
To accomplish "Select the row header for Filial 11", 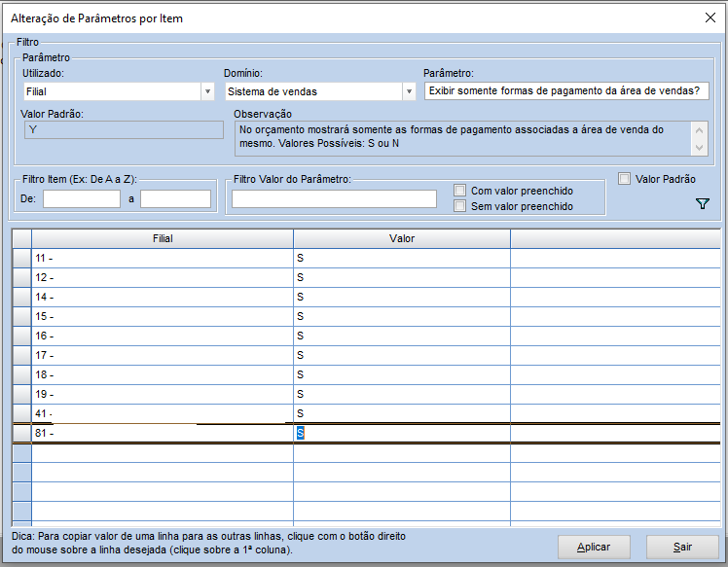I will [x=21, y=259].
